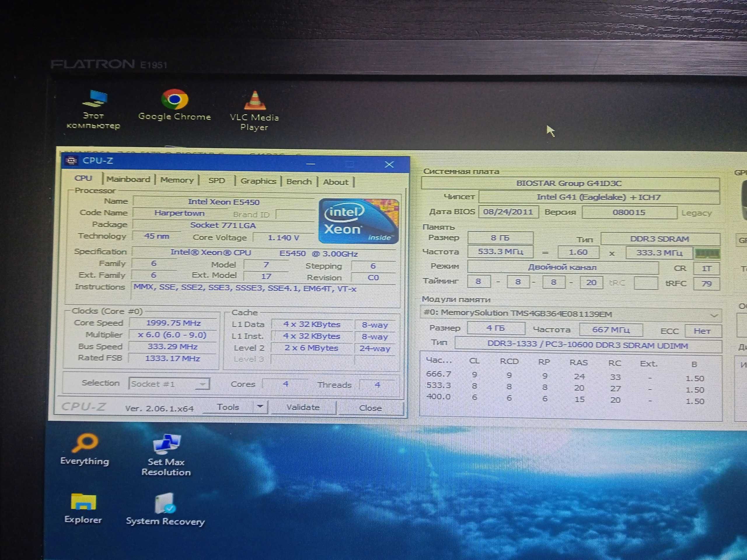Click the Intel Xeon E5450 name field
The image size is (747, 560).
[x=224, y=202]
